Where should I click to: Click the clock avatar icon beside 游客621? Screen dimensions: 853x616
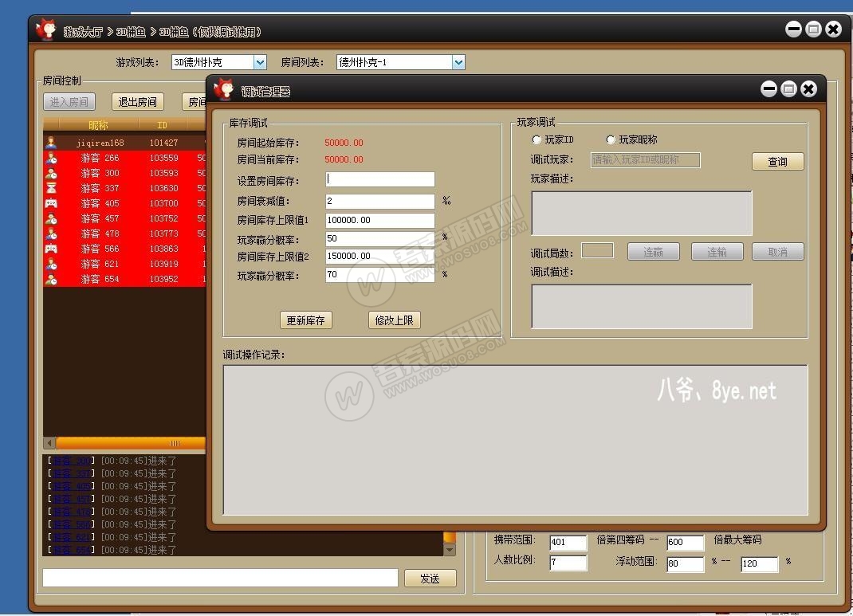point(49,263)
